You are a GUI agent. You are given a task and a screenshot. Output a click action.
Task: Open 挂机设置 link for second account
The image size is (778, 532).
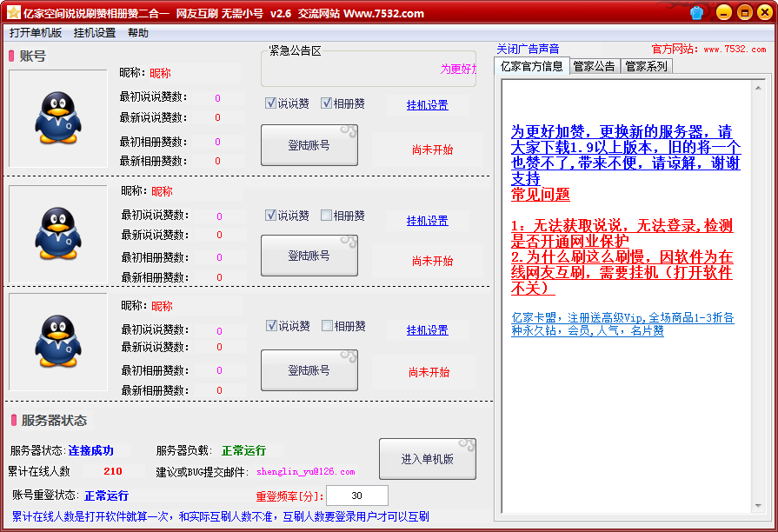427,221
